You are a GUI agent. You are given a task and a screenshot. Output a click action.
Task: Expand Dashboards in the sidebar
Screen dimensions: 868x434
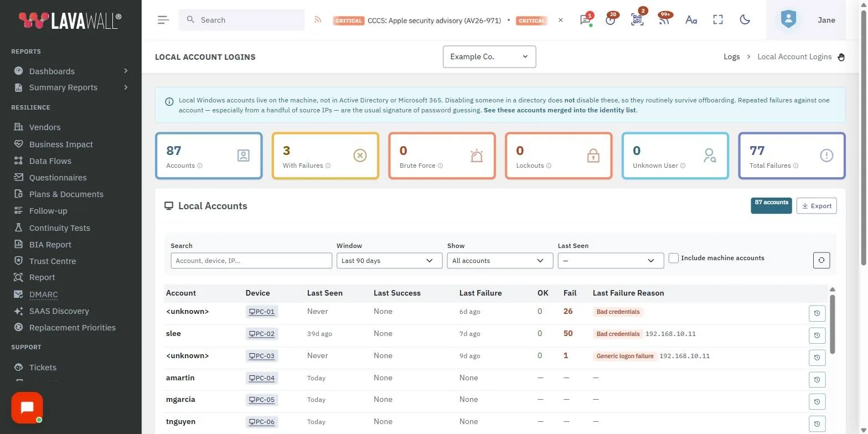[71, 71]
